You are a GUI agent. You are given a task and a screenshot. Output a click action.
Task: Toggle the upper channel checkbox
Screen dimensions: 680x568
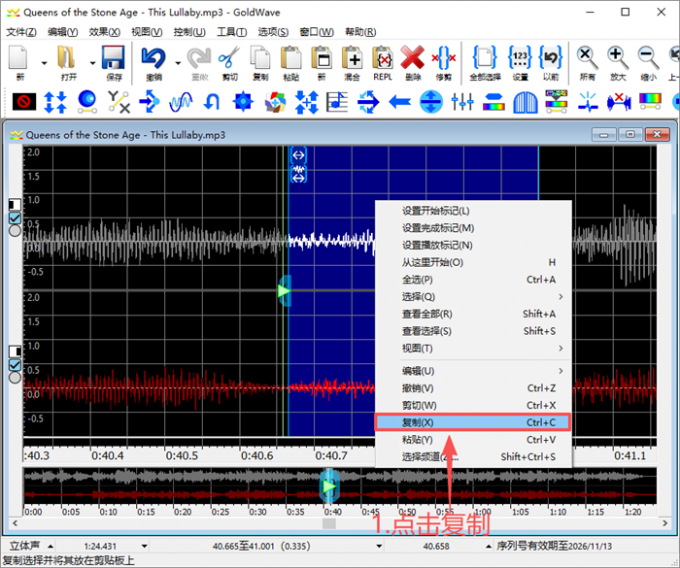point(15,217)
